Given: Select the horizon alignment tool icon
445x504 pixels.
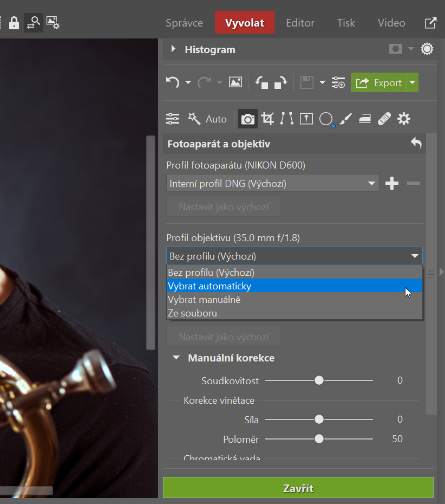Looking at the screenshot, I should coord(306,119).
